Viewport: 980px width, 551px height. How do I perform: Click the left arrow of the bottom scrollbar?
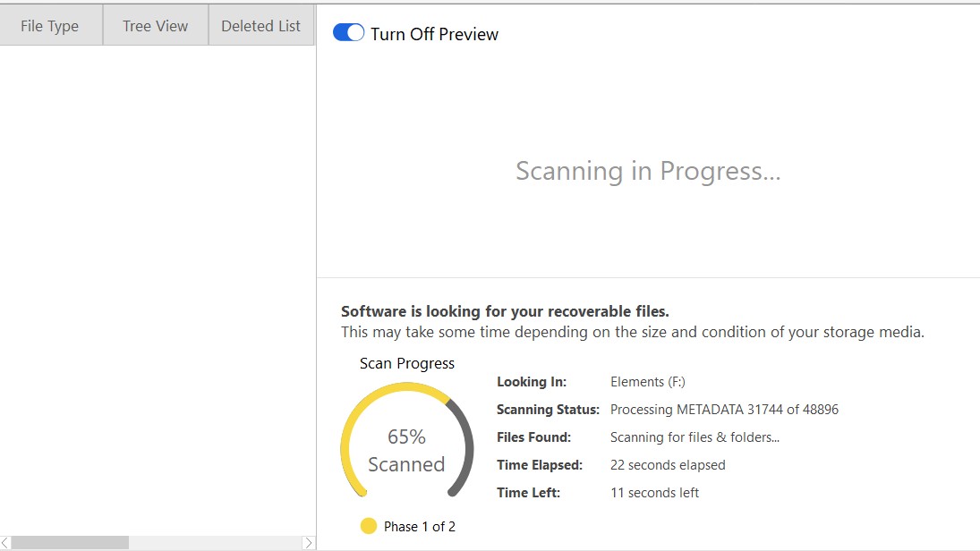click(x=6, y=543)
